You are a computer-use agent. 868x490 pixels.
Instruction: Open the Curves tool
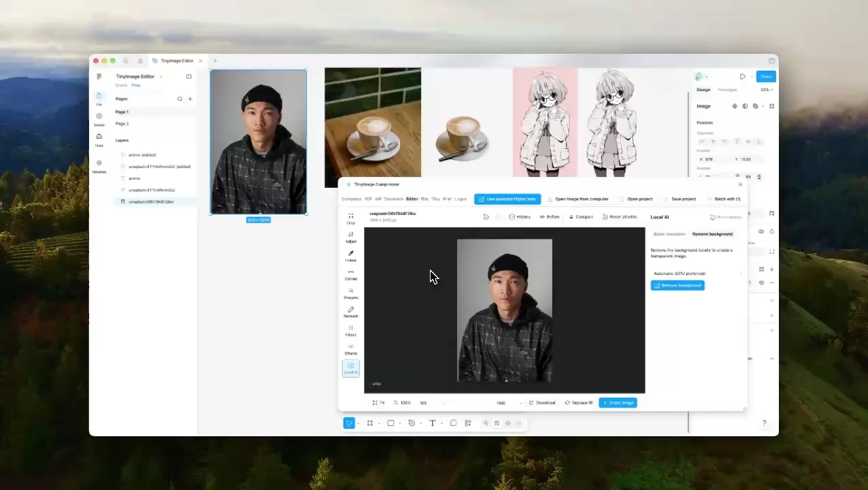(x=351, y=274)
